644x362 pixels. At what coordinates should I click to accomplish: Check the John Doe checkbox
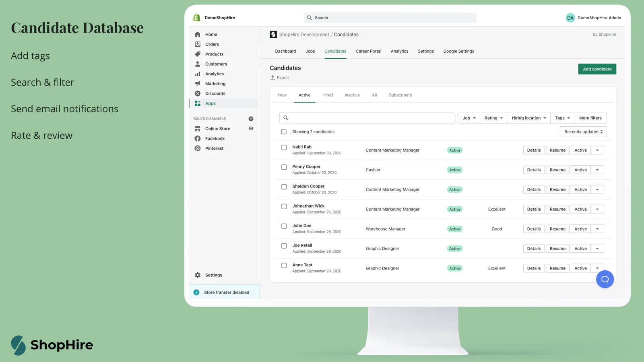point(284,226)
